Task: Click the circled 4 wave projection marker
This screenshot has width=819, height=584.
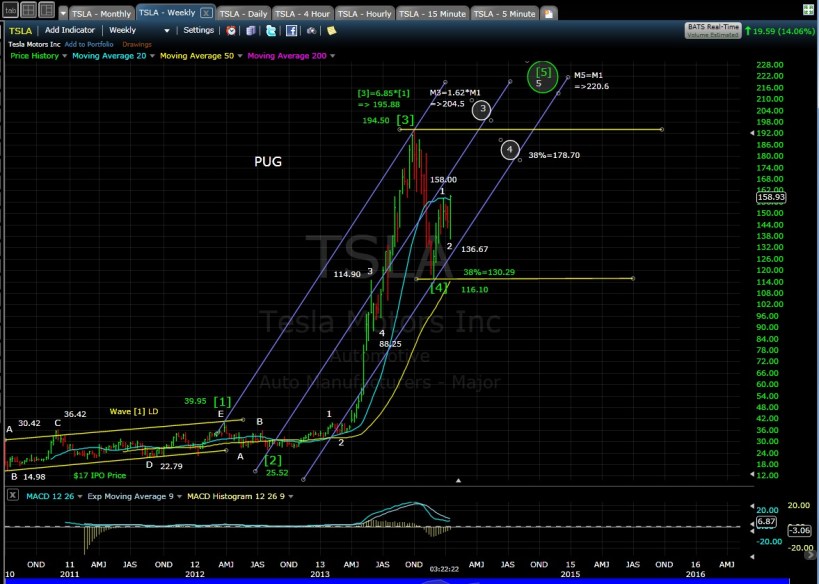Action: (x=510, y=150)
